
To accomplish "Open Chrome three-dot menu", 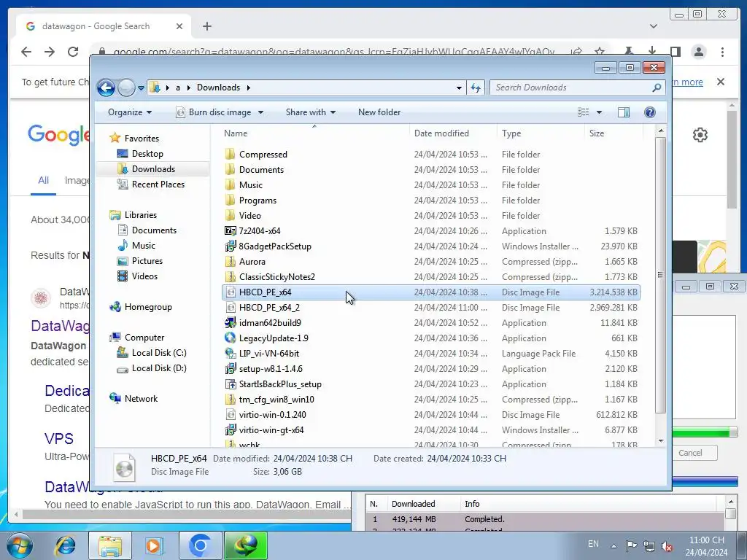I will [x=722, y=52].
